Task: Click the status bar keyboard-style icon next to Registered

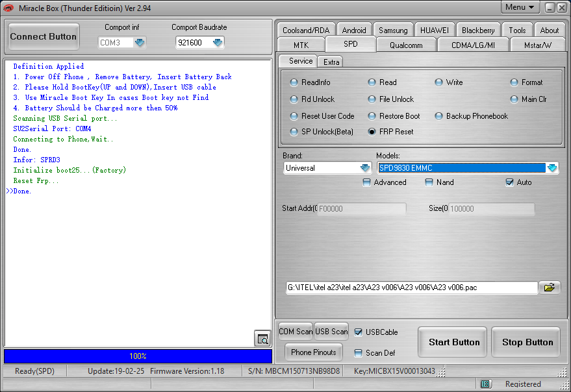Action: tap(485, 384)
